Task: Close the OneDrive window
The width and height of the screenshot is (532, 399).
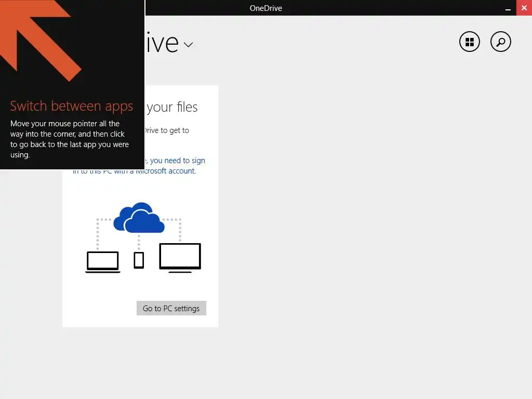Action: [x=524, y=8]
